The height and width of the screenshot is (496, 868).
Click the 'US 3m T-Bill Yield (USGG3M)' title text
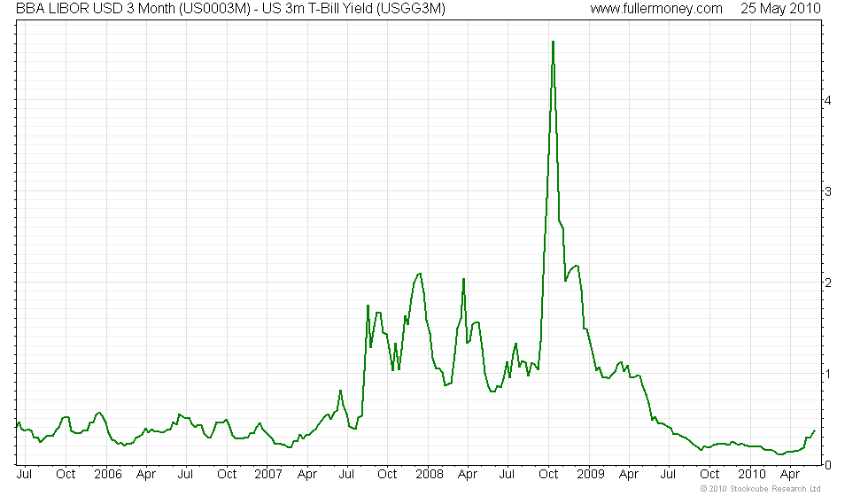tap(353, 8)
